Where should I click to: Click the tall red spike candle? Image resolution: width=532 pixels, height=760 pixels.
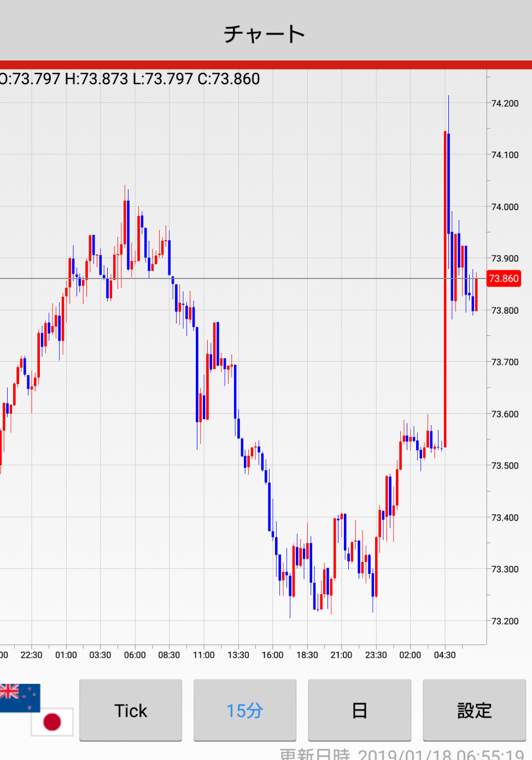[445, 290]
